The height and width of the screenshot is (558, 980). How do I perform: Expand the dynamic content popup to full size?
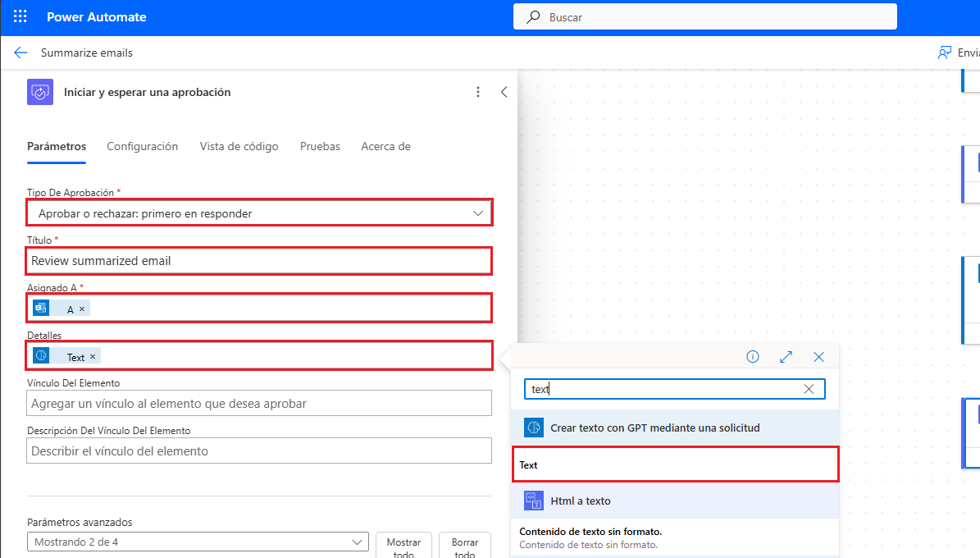786,357
